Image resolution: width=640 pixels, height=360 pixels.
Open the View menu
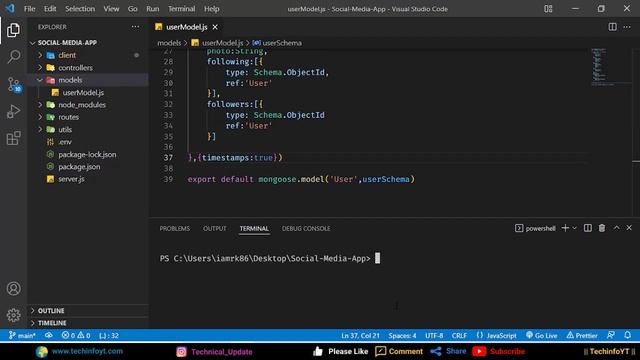tap(111, 9)
